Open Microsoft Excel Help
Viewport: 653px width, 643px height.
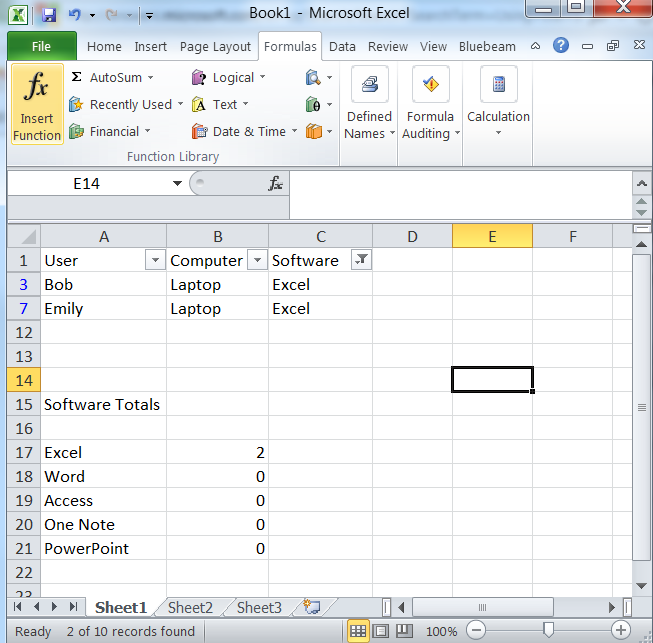pyautogui.click(x=561, y=45)
